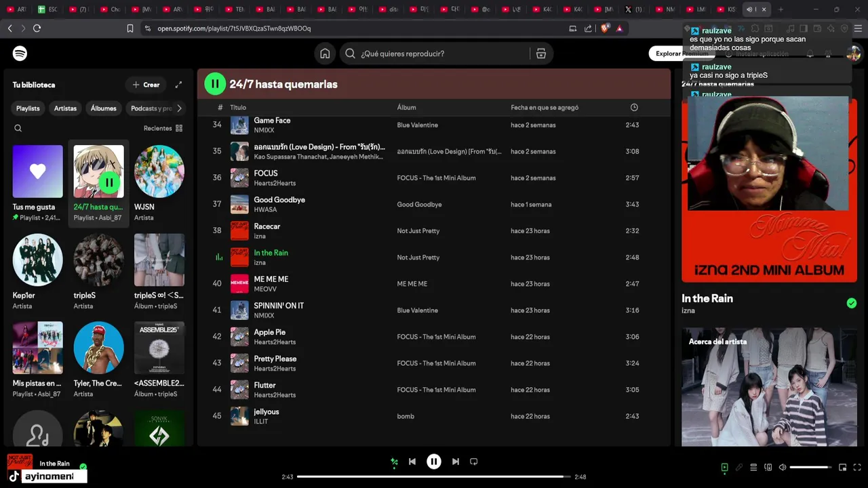Image resolution: width=868 pixels, height=488 pixels.
Task: Click the Podcasts y programas filter chip
Action: 150,108
